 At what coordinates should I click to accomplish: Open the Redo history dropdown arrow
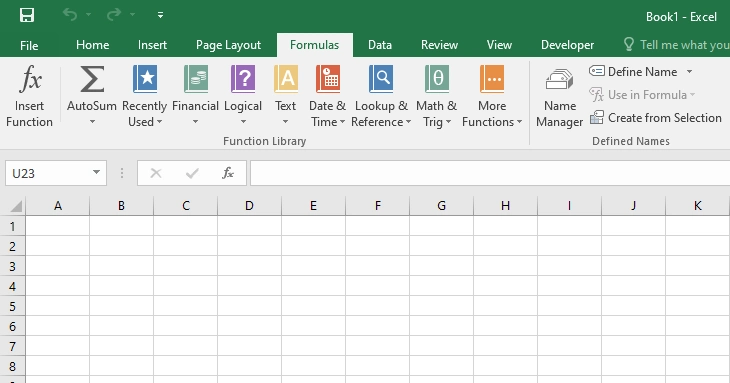(133, 15)
